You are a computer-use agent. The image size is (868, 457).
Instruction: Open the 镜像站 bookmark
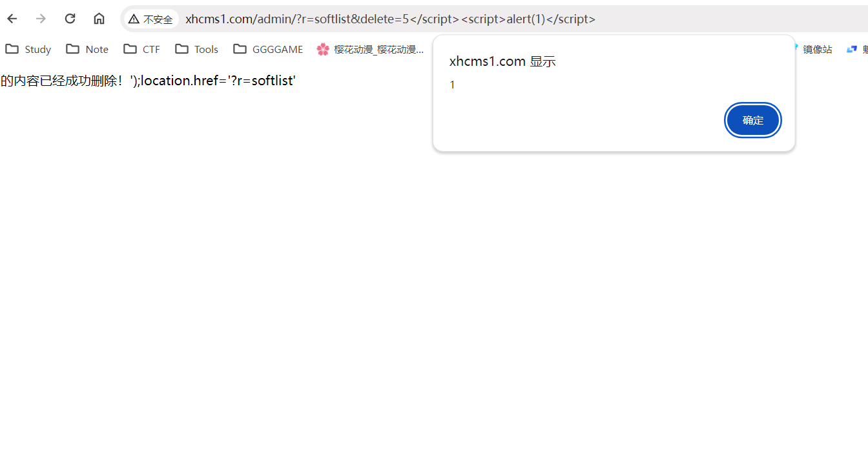[817, 49]
